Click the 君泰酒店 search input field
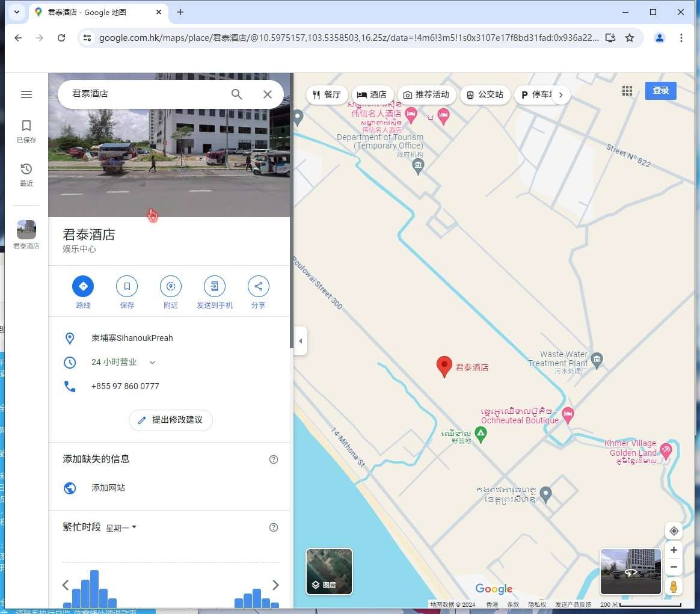The image size is (700, 614). (147, 94)
